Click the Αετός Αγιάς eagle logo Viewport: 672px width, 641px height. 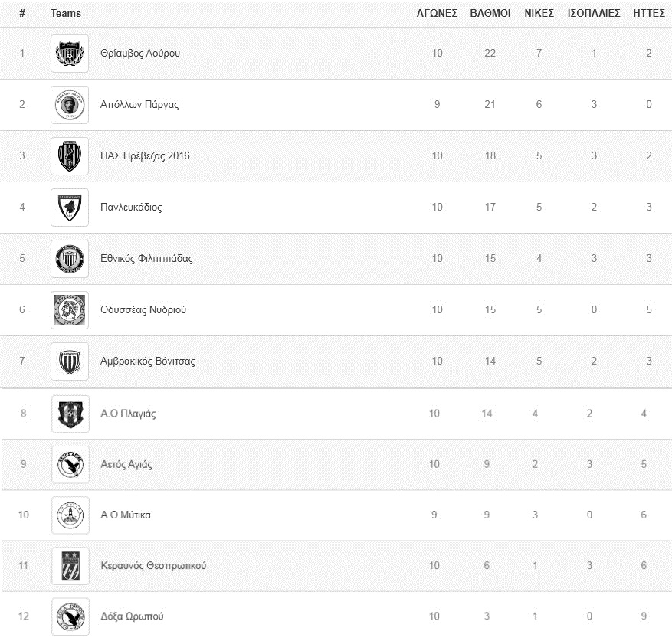(70, 465)
